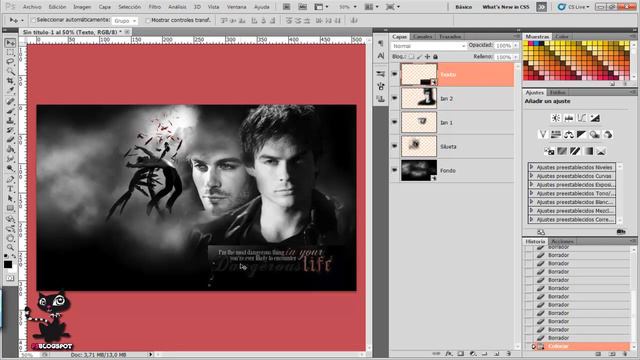The height and width of the screenshot is (360, 640).
Task: Add an Invert adjustment
Action: coord(549,151)
